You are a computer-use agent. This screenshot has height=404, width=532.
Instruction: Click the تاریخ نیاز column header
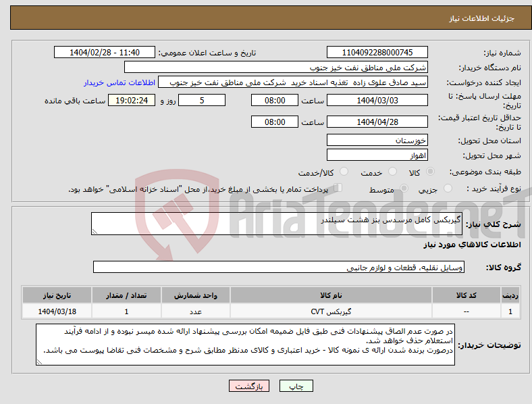click(57, 295)
